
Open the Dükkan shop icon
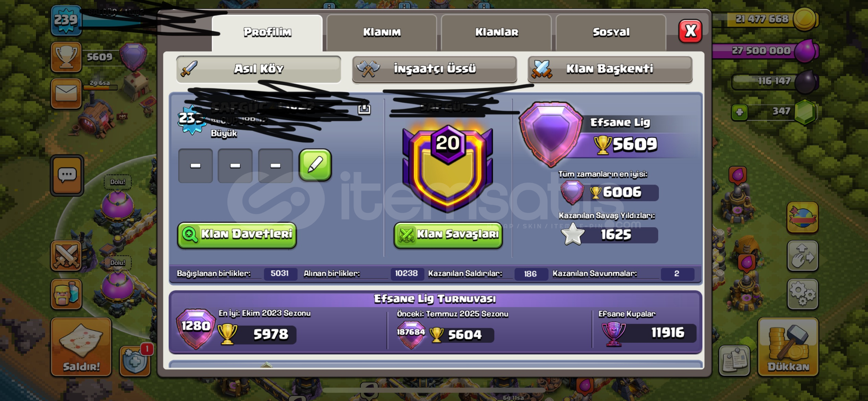click(788, 347)
